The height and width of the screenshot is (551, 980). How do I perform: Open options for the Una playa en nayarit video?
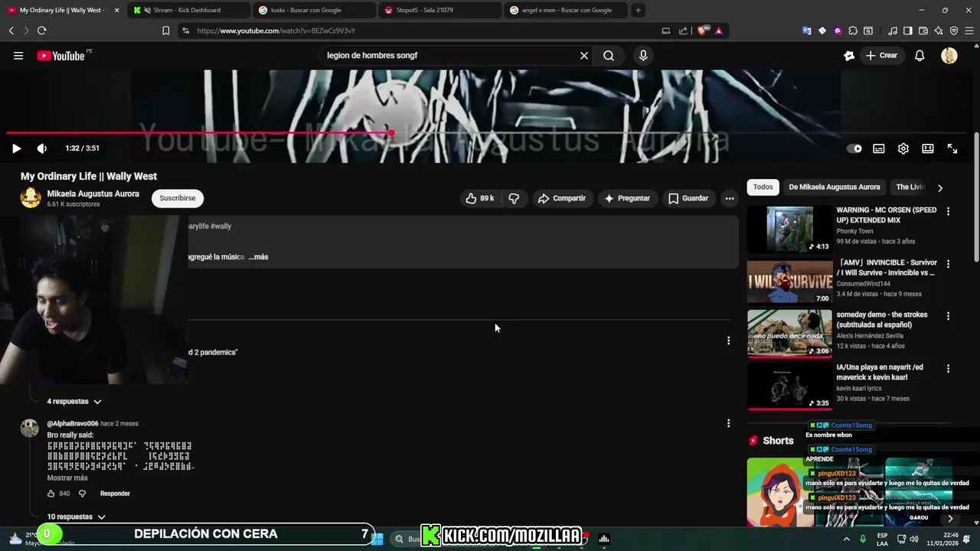tap(948, 368)
